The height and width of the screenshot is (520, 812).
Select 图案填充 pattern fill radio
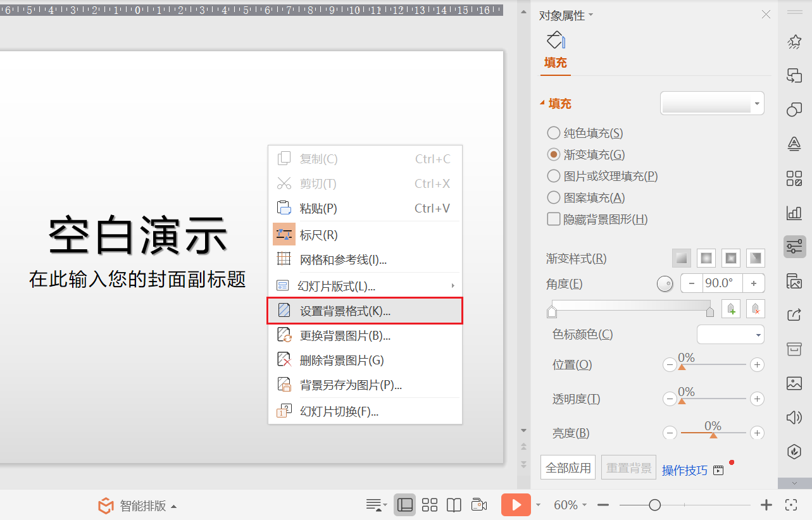click(x=553, y=197)
